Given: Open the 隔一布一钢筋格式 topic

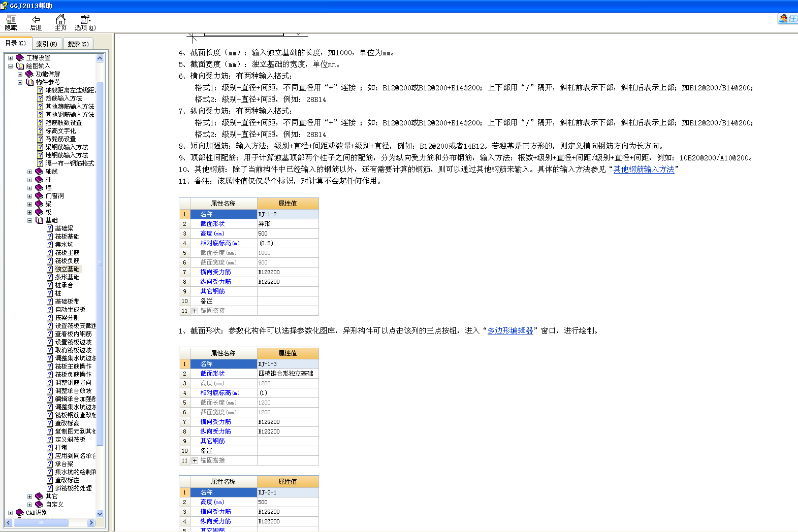Looking at the screenshot, I should click(x=70, y=163).
